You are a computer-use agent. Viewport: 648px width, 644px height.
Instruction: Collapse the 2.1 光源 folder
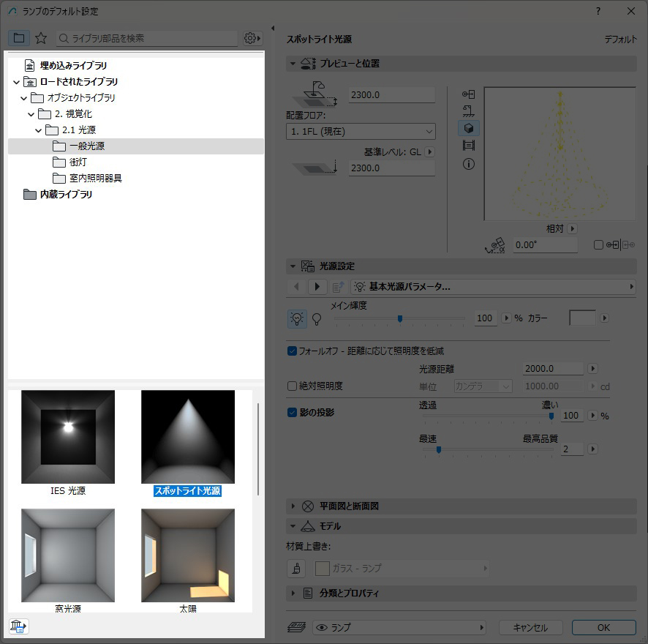39,130
